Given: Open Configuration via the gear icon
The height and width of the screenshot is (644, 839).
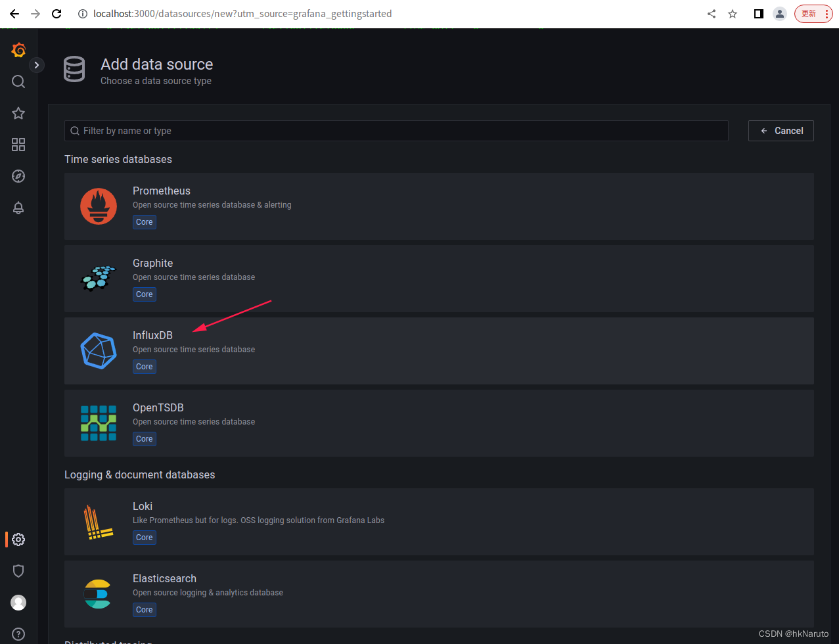Looking at the screenshot, I should point(18,540).
